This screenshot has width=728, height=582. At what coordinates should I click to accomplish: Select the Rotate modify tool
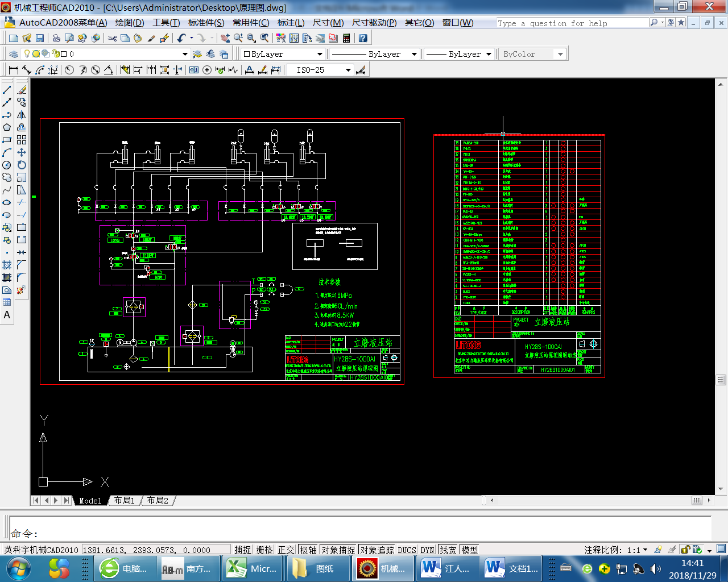[x=22, y=165]
